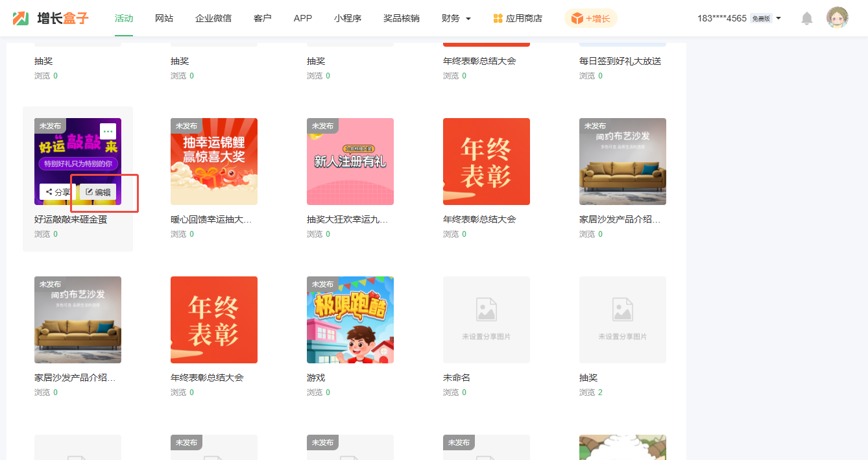Screen dimensions: 868x460
Task: Open the user avatar menu
Action: pyautogui.click(x=838, y=18)
